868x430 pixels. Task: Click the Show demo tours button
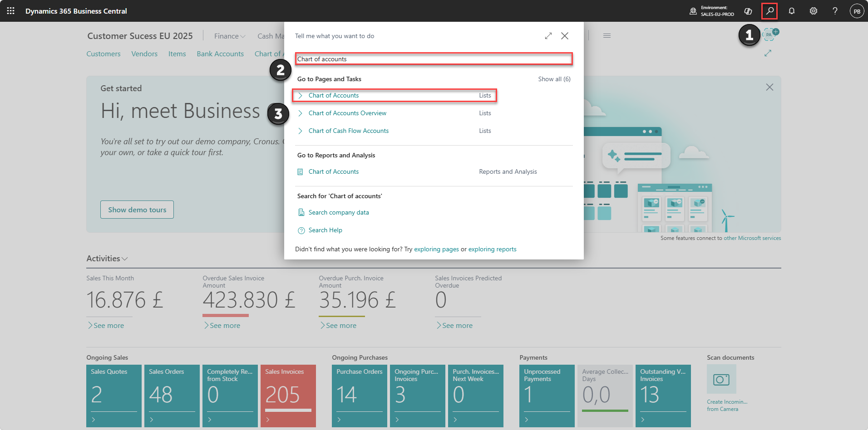(x=137, y=210)
